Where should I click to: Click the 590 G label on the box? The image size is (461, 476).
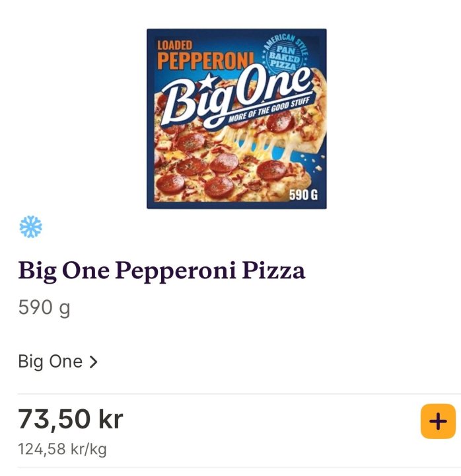(x=304, y=195)
